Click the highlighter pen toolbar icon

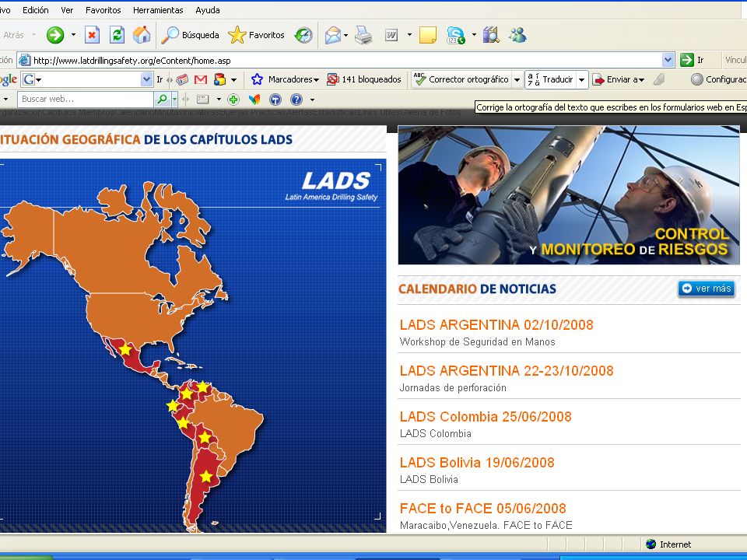point(659,79)
